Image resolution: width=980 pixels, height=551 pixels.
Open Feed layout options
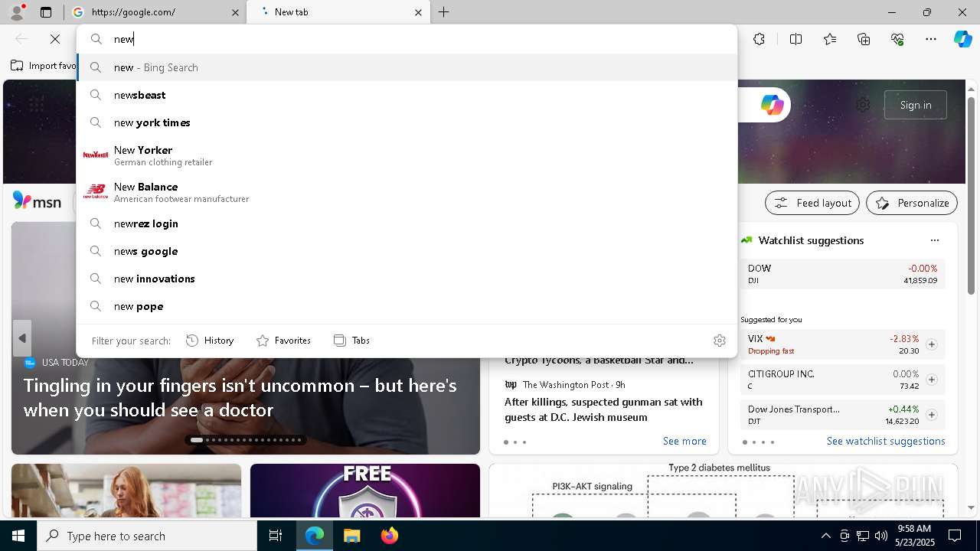[x=812, y=203]
